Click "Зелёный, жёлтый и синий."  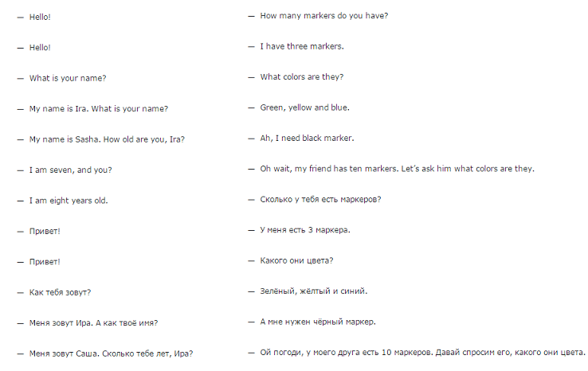coord(314,291)
